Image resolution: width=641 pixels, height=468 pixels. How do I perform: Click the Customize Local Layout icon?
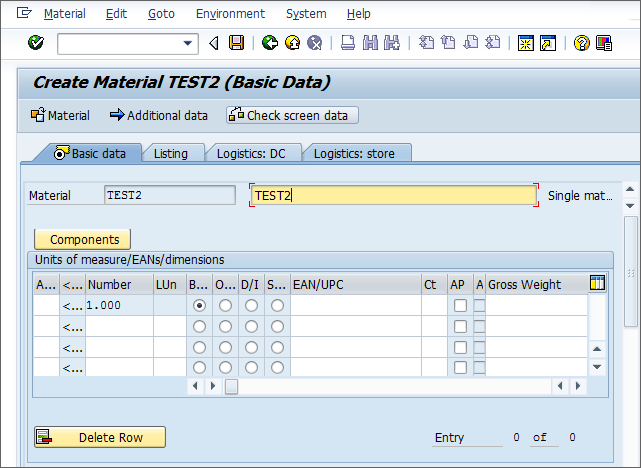pos(604,43)
